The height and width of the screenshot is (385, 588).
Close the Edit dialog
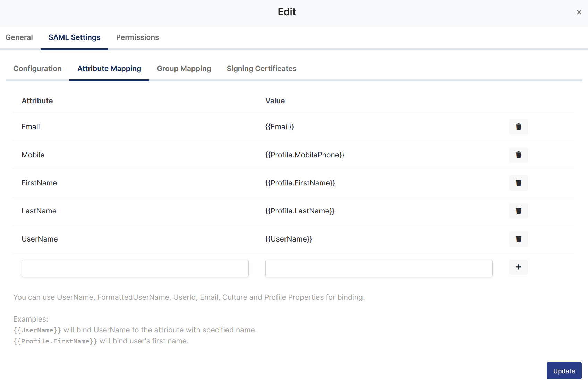[579, 12]
